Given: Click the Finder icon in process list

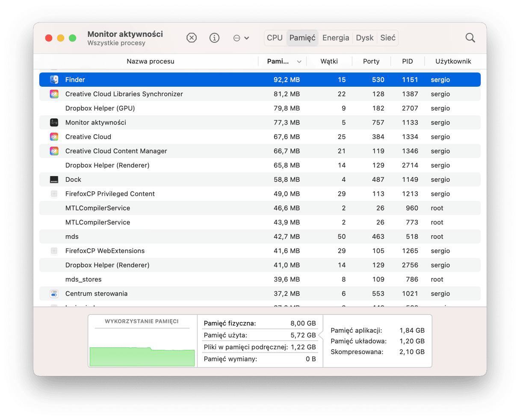Looking at the screenshot, I should (54, 80).
